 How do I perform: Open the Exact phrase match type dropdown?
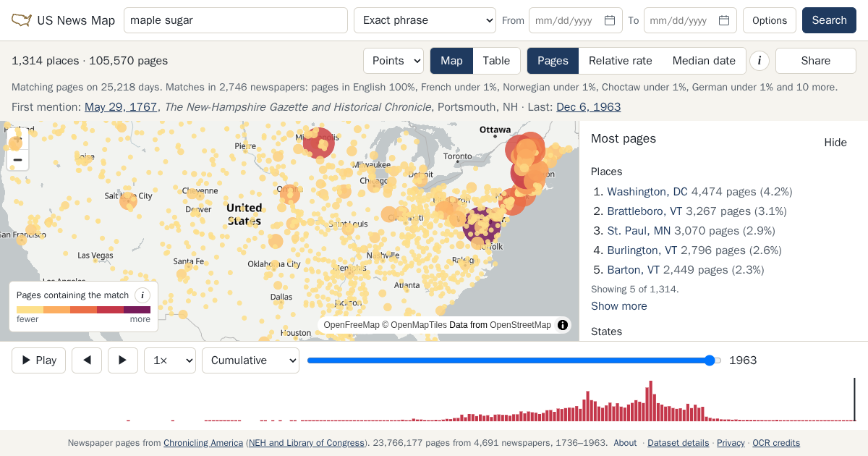point(425,20)
